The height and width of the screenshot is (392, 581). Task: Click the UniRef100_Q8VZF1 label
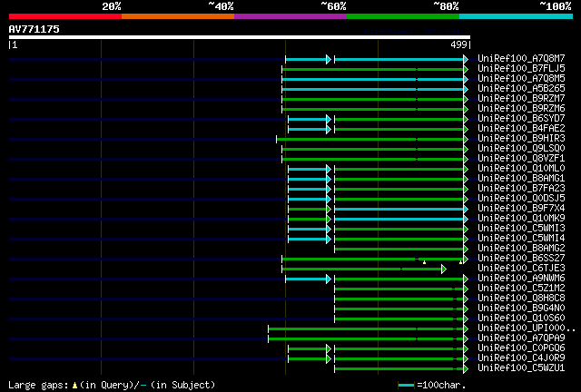coord(521,159)
